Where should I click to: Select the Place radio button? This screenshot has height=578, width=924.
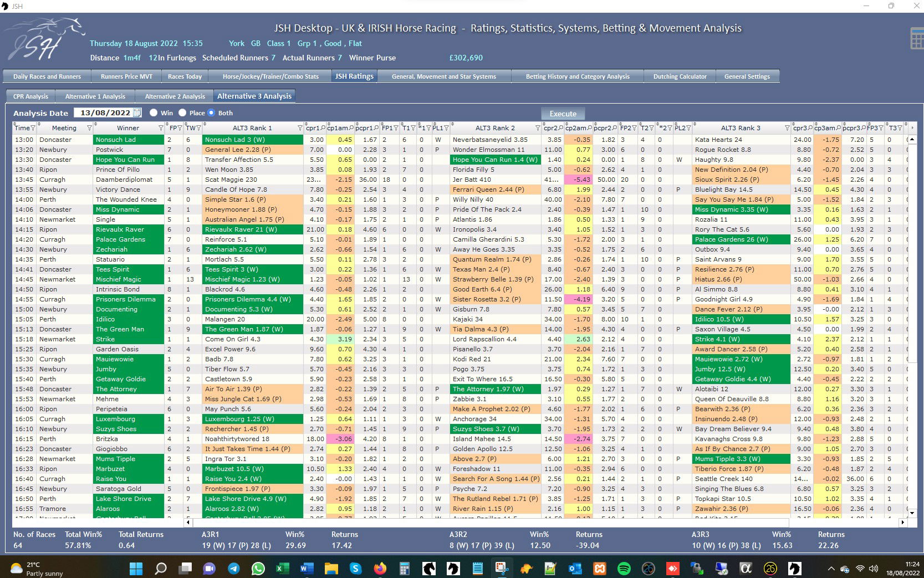coord(182,112)
